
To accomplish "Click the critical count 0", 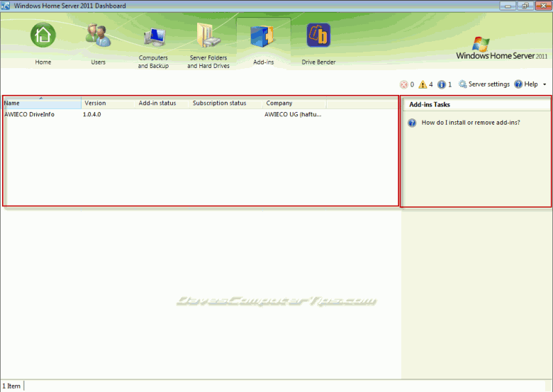I will point(412,84).
